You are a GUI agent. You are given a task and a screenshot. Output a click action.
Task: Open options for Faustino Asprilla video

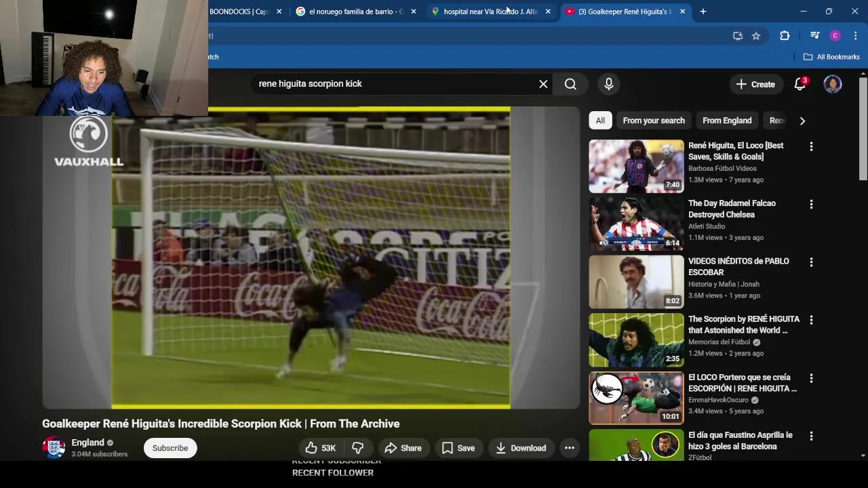(811, 436)
